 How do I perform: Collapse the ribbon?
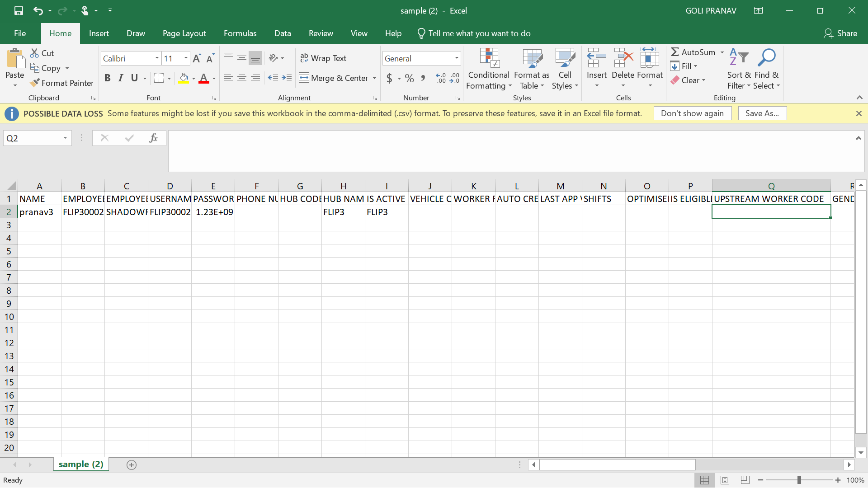pos(859,98)
